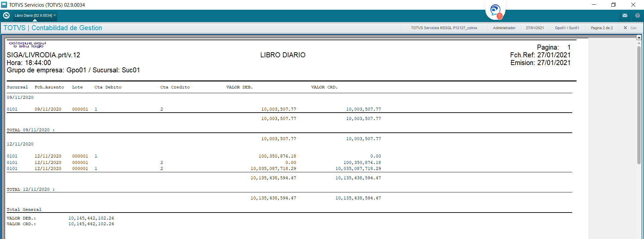Click the Fch.Ref: 27/01/2021 text
644x239 pixels.
pos(540,55)
